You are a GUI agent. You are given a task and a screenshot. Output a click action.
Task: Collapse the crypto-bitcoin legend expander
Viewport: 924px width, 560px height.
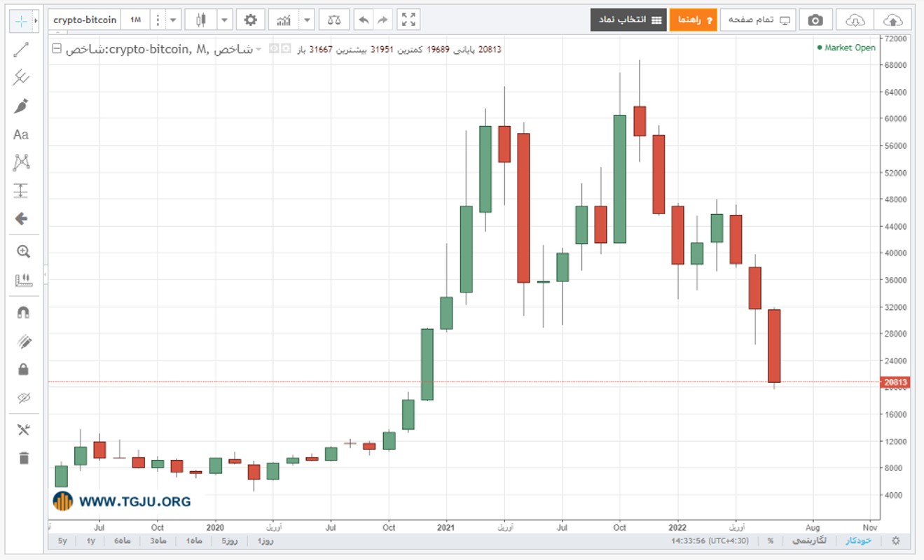pos(57,49)
